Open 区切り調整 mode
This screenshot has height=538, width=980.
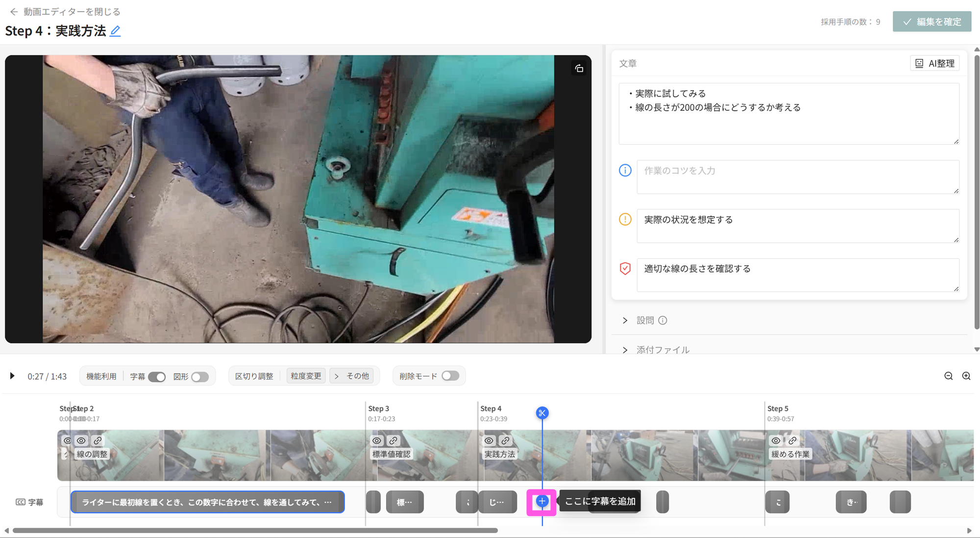click(254, 376)
